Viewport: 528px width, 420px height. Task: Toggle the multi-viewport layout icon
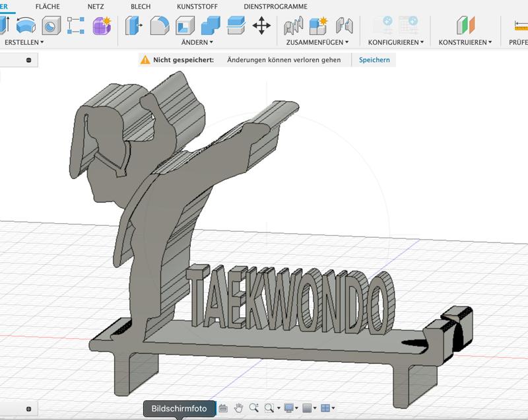324,408
